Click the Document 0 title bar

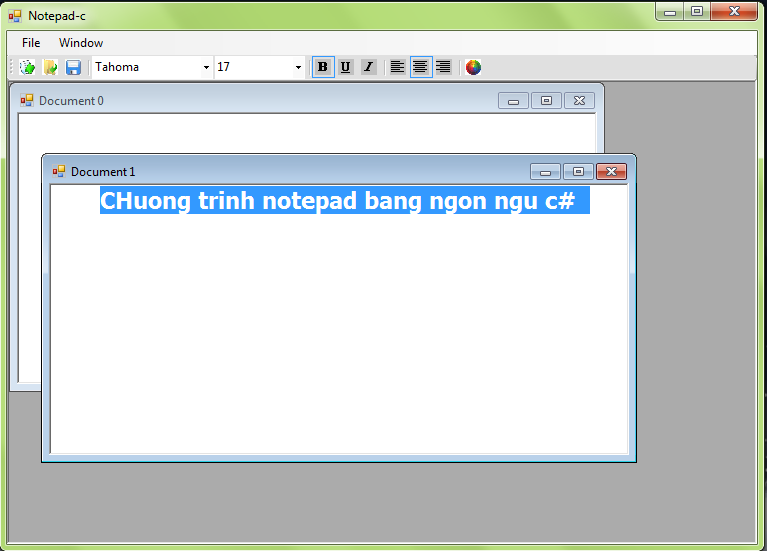click(x=250, y=100)
